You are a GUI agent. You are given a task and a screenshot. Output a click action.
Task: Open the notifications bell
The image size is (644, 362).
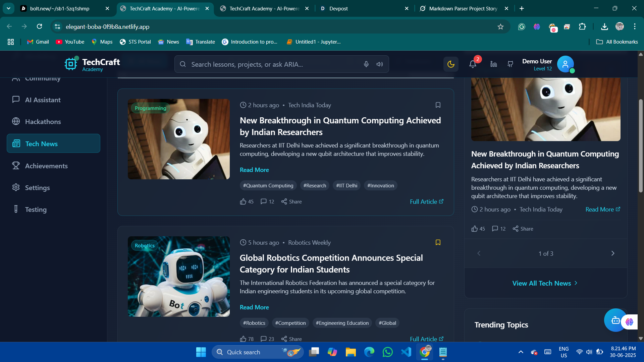473,64
